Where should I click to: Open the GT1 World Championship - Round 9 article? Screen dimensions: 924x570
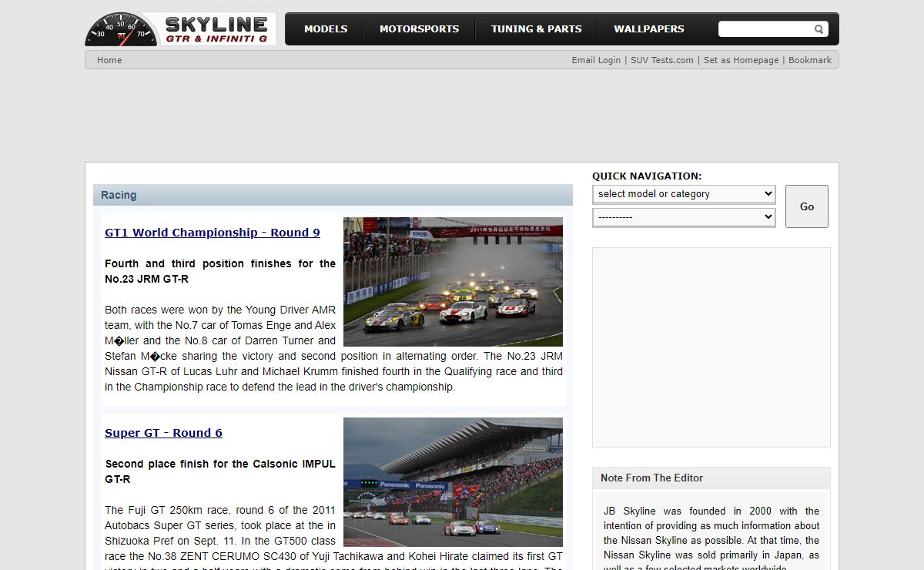tap(213, 233)
